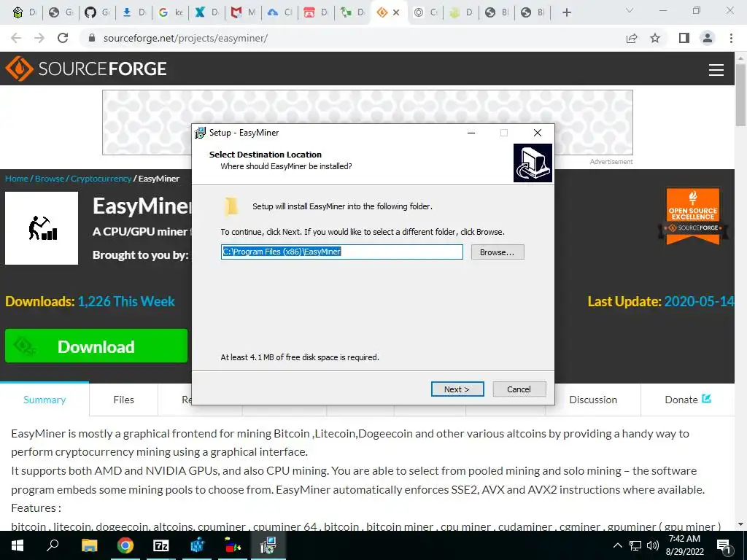Open a new browser tab
Image resolution: width=747 pixels, height=560 pixels.
[x=566, y=13]
